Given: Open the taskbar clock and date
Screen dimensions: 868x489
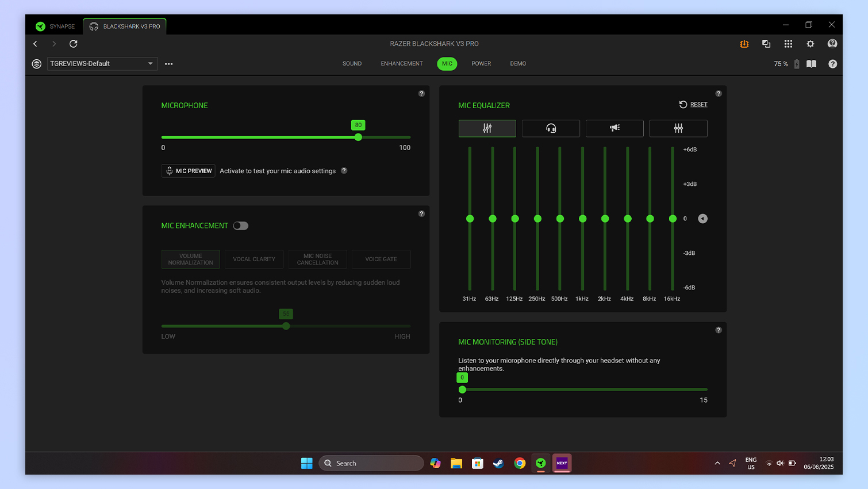Looking at the screenshot, I should tap(819, 463).
